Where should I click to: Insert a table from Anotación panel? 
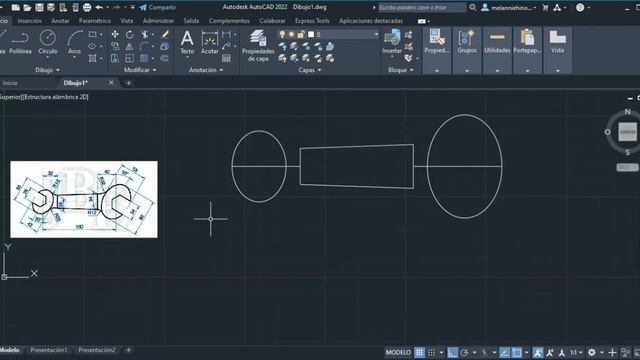point(226,58)
